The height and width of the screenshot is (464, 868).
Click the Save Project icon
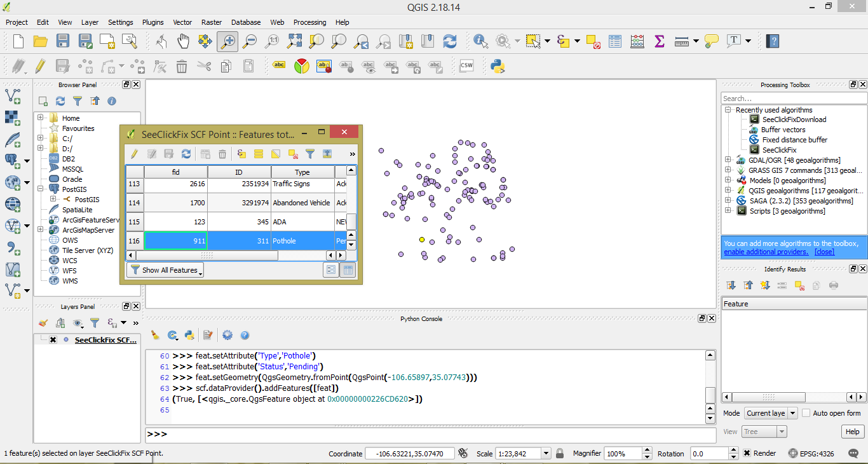62,41
